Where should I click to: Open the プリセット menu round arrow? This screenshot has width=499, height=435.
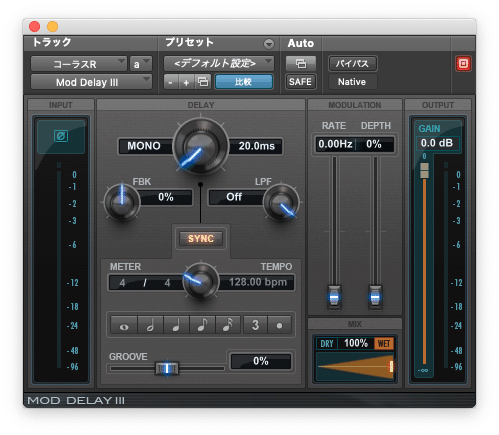[269, 44]
